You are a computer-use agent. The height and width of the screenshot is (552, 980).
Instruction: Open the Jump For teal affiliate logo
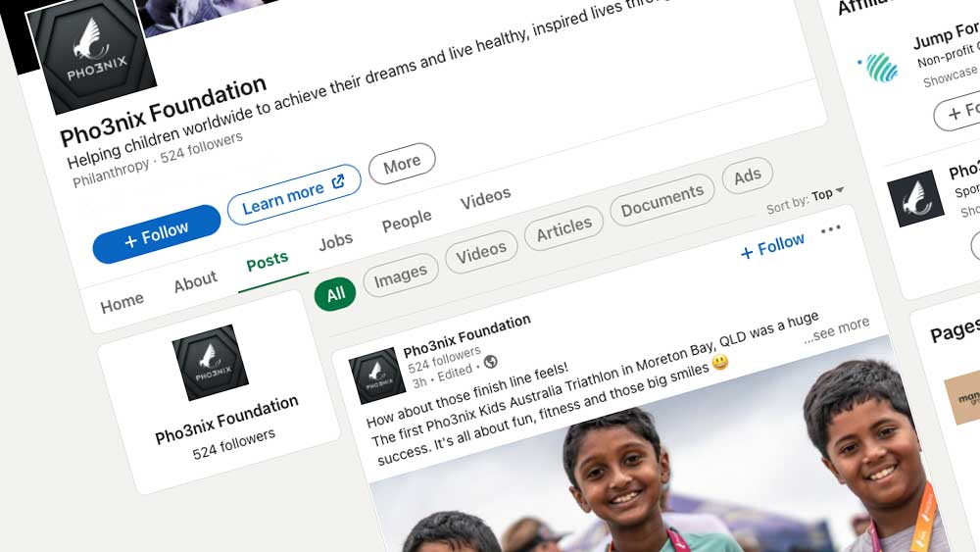coord(878,67)
